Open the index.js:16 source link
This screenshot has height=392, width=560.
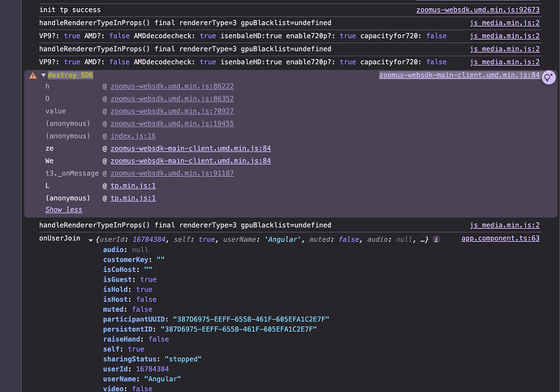pyautogui.click(x=133, y=136)
